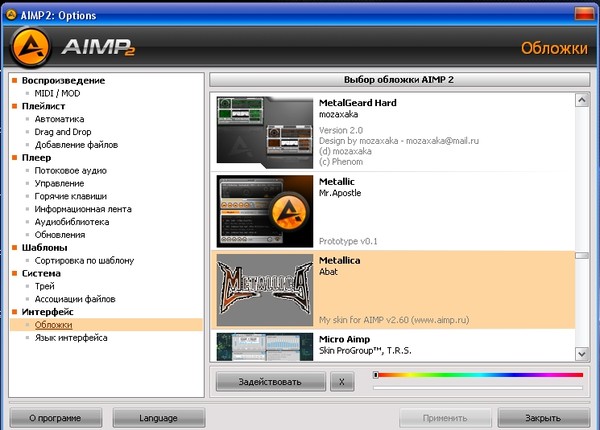Viewport: 600px width, 430px height.
Task: Select the Шаблоны section
Action: point(44,248)
